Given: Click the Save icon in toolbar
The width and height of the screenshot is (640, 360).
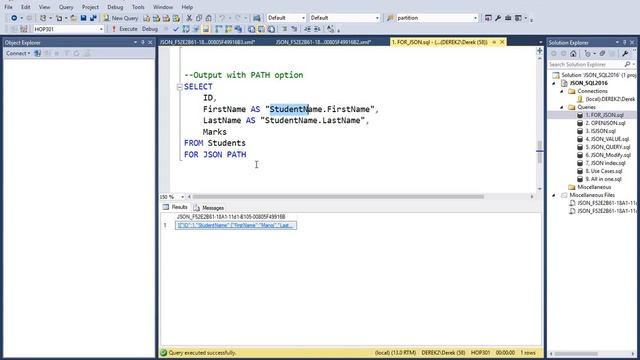Looking at the screenshot, I should coord(83,18).
